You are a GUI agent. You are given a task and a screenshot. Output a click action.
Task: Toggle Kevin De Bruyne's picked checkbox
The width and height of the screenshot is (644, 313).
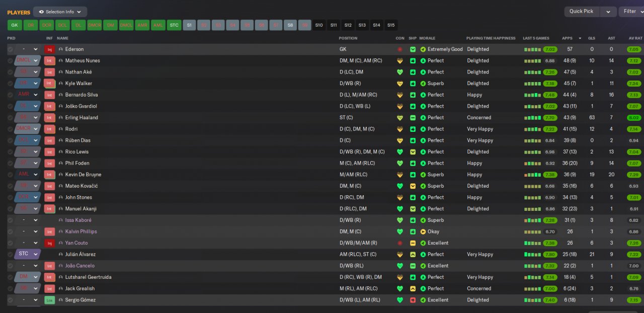tap(10, 175)
